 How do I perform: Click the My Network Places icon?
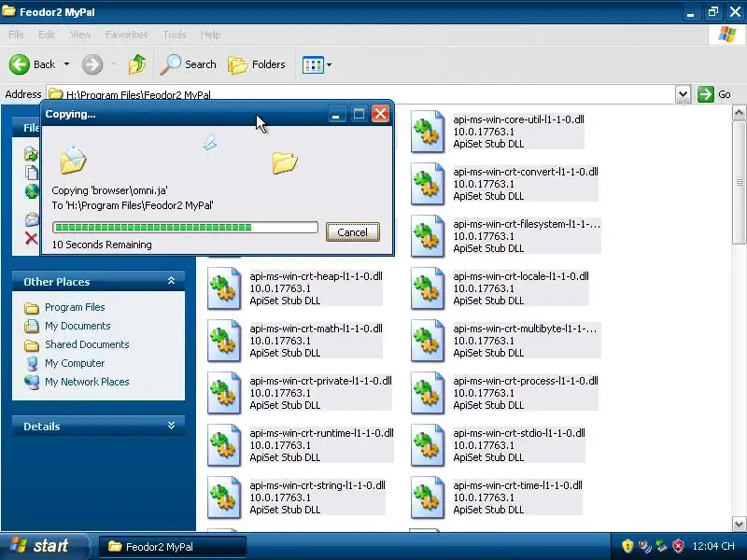coord(32,382)
